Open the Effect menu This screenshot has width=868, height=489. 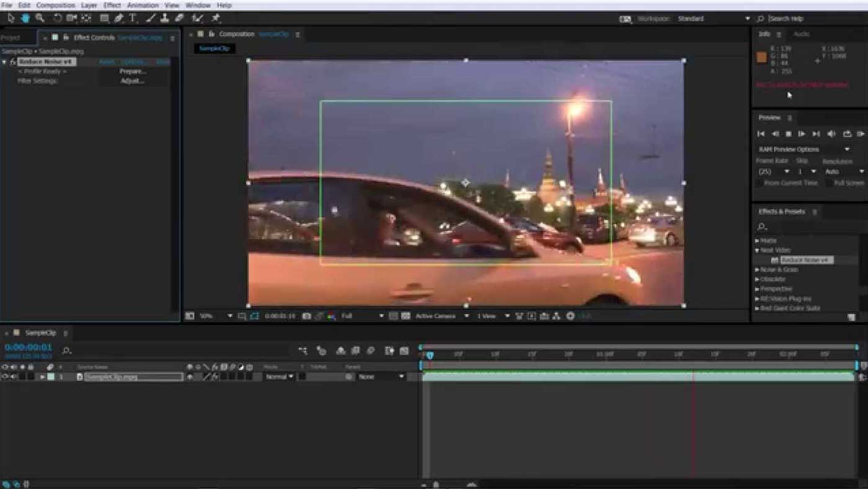(112, 5)
